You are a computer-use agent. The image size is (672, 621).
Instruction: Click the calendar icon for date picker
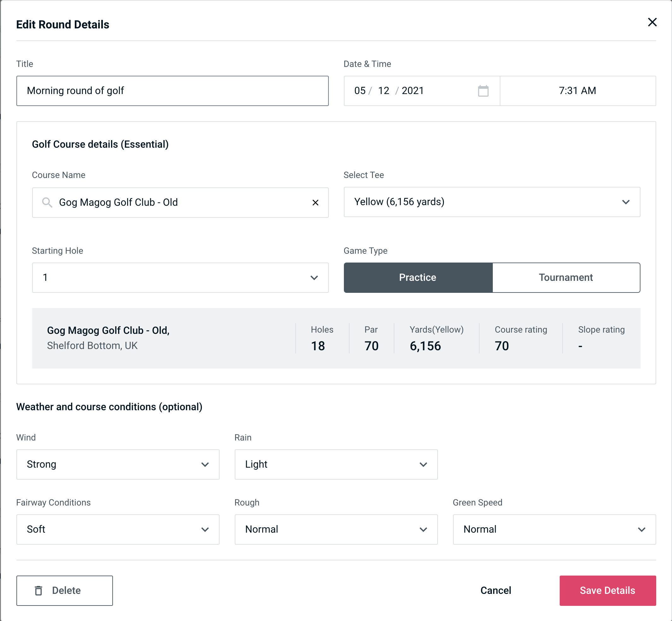coord(484,91)
